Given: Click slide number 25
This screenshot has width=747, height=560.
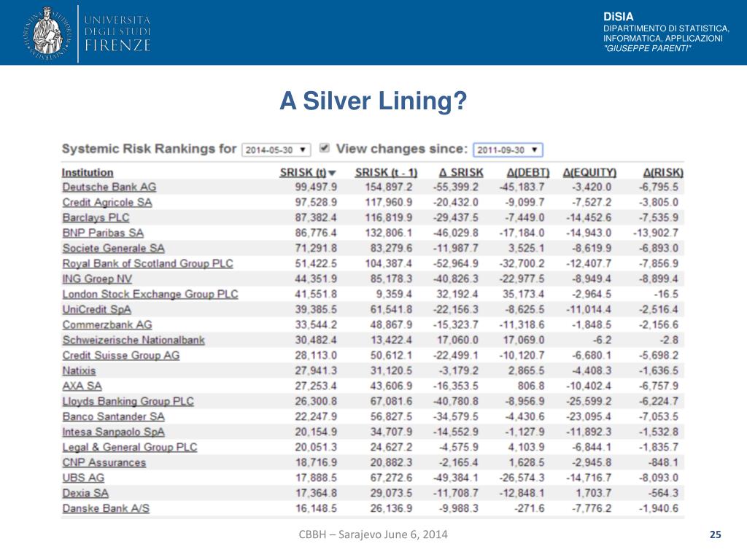Looking at the screenshot, I should coord(715,534).
